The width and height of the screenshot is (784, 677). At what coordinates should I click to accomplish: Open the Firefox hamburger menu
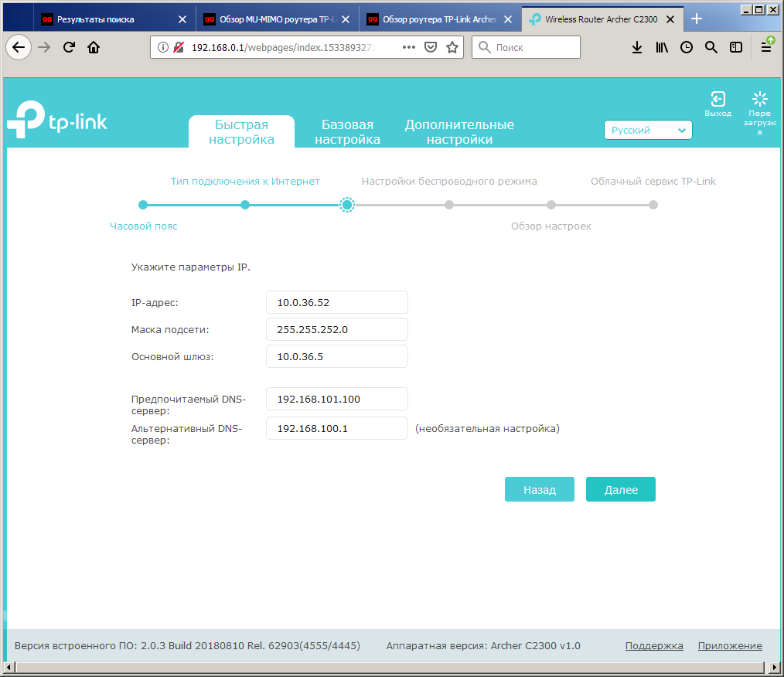click(x=766, y=47)
